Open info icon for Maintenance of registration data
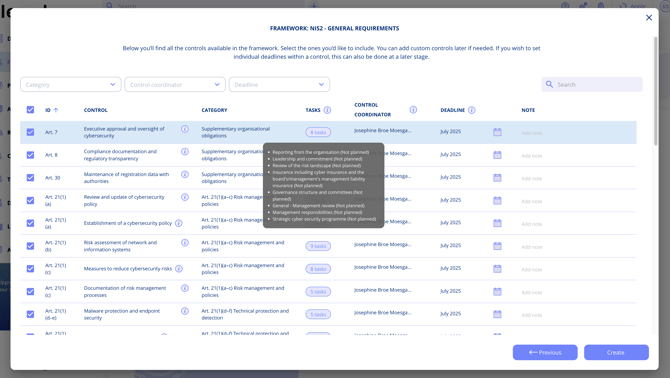 click(x=185, y=174)
